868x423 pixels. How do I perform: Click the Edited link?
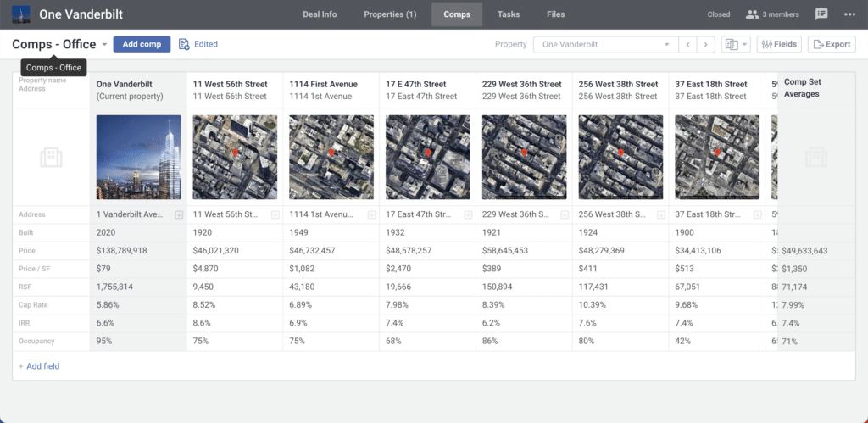tap(206, 44)
